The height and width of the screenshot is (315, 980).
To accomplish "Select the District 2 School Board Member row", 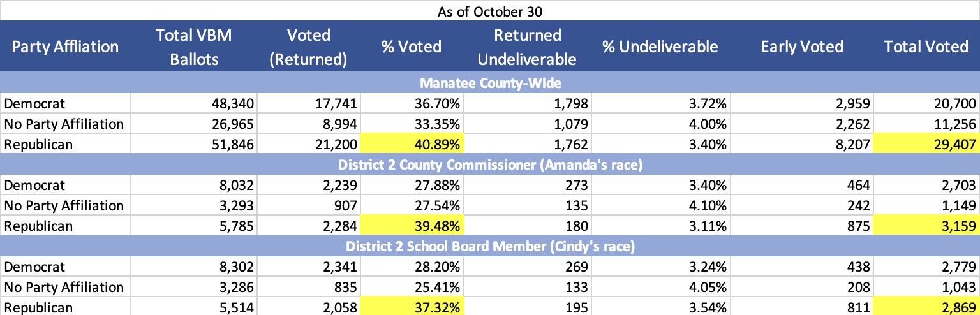I will tap(490, 246).
